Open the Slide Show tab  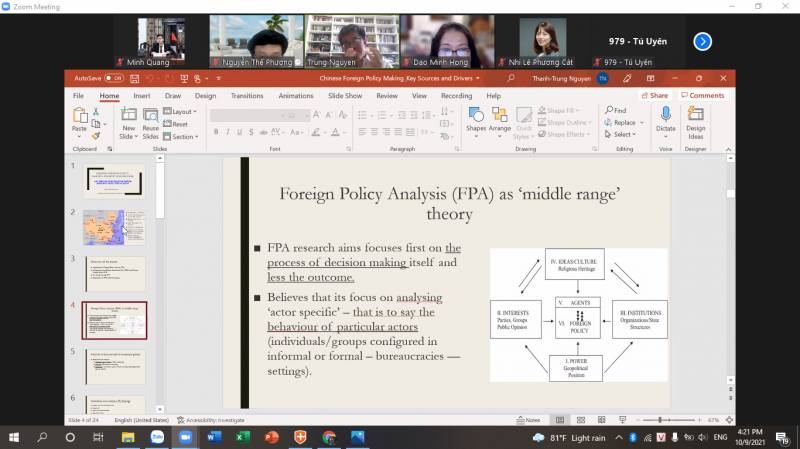[345, 96]
